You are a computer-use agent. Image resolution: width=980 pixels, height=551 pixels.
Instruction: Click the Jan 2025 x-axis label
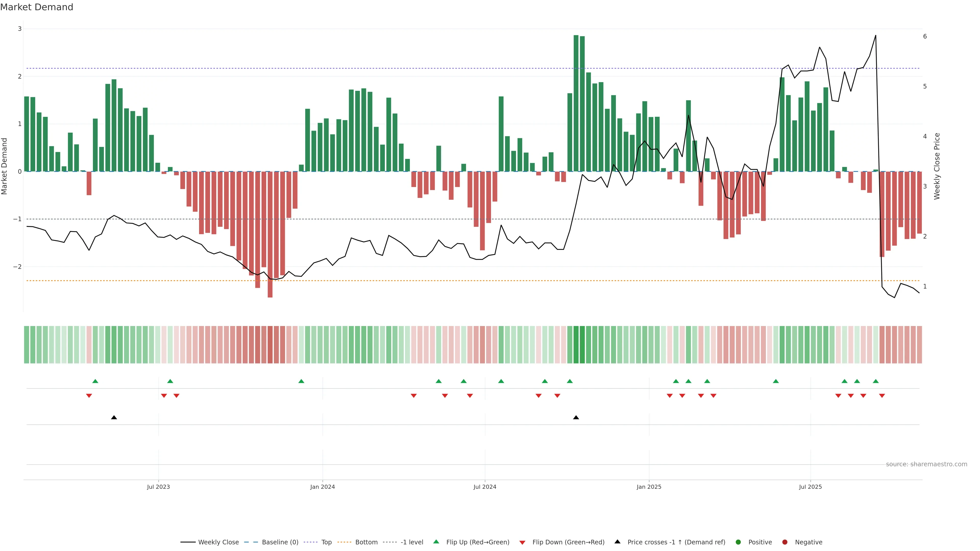tap(649, 487)
